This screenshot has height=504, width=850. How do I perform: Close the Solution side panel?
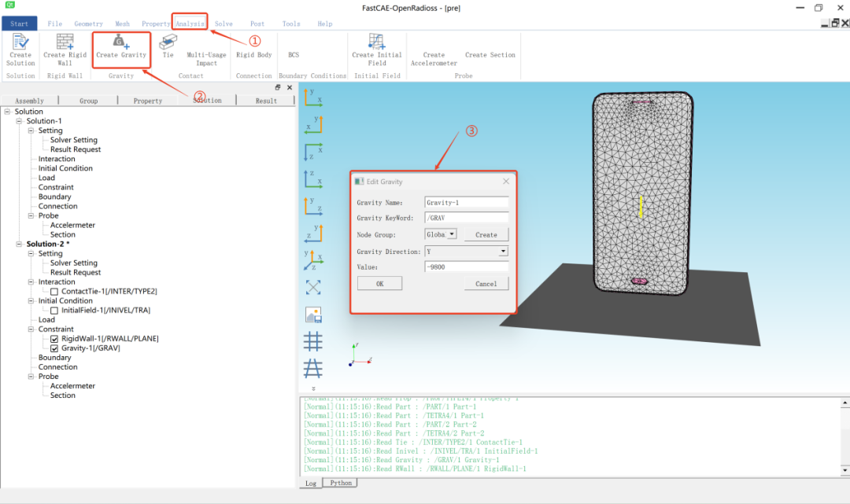290,88
